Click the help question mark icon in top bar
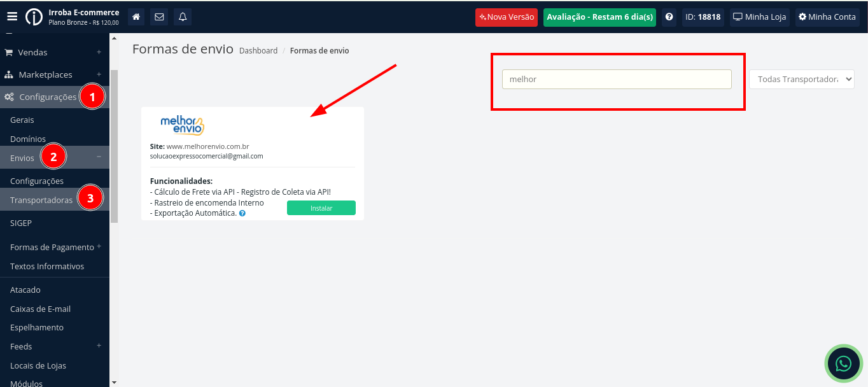 [669, 17]
